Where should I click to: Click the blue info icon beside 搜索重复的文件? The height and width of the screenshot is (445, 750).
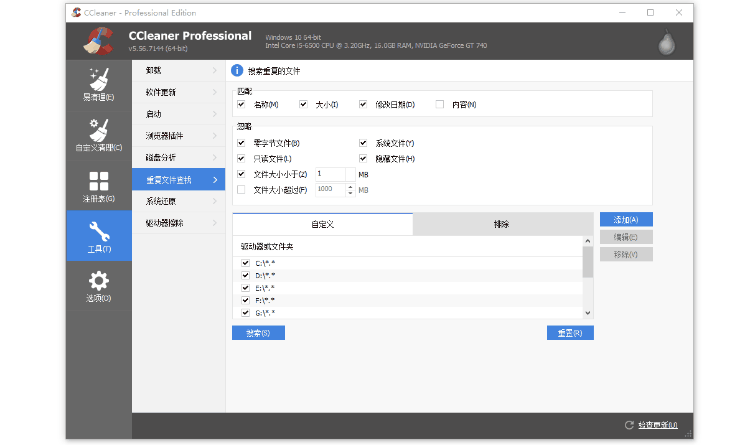coord(237,71)
